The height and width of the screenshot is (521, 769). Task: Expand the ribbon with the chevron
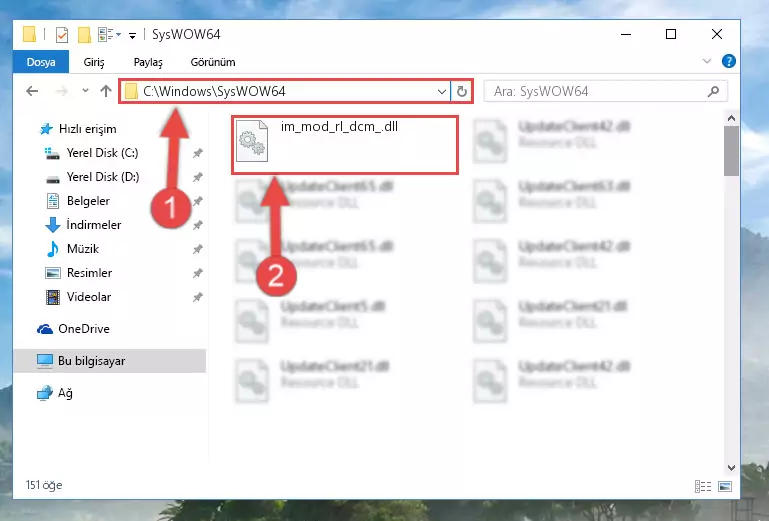coord(707,61)
